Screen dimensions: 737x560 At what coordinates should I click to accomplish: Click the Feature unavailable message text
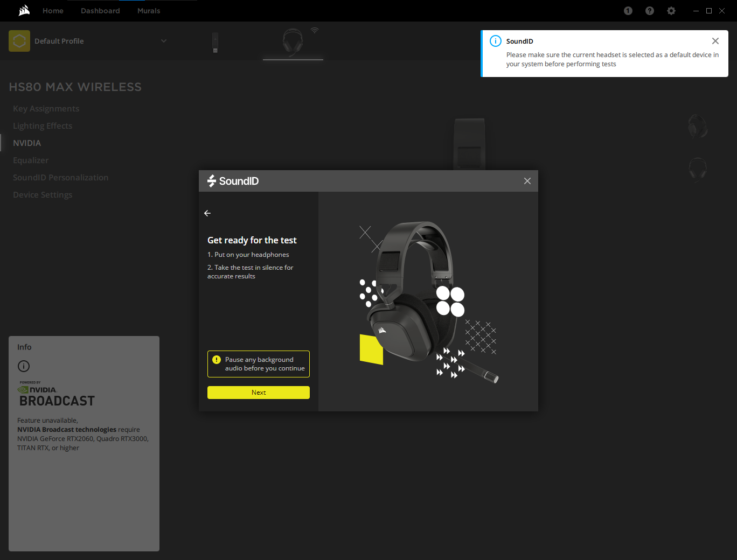coord(83,434)
